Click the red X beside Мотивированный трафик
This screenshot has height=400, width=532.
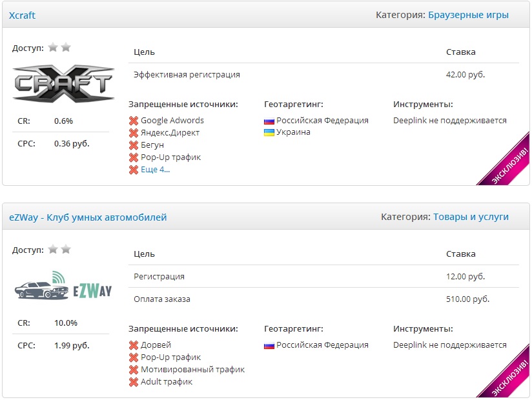134,369
